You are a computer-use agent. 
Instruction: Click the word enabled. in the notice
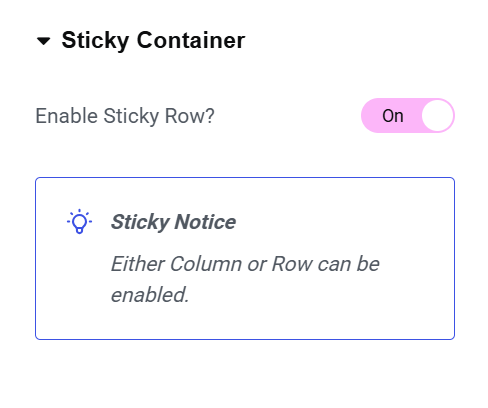150,295
